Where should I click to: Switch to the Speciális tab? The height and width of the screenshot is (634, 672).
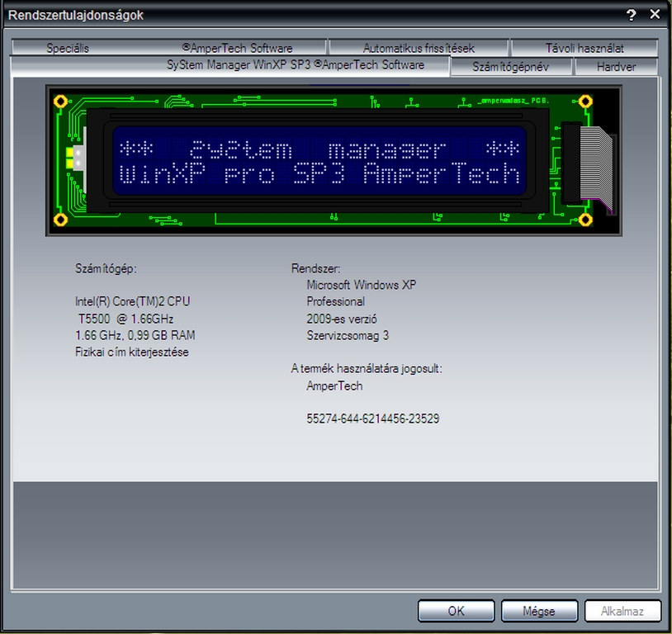[x=68, y=48]
